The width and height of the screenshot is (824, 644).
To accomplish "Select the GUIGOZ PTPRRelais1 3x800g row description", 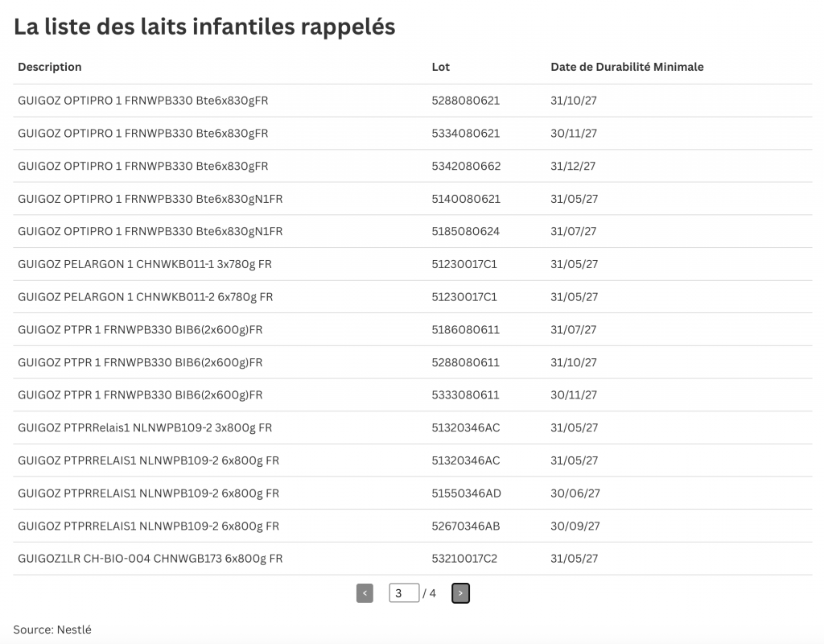I will (x=145, y=428).
